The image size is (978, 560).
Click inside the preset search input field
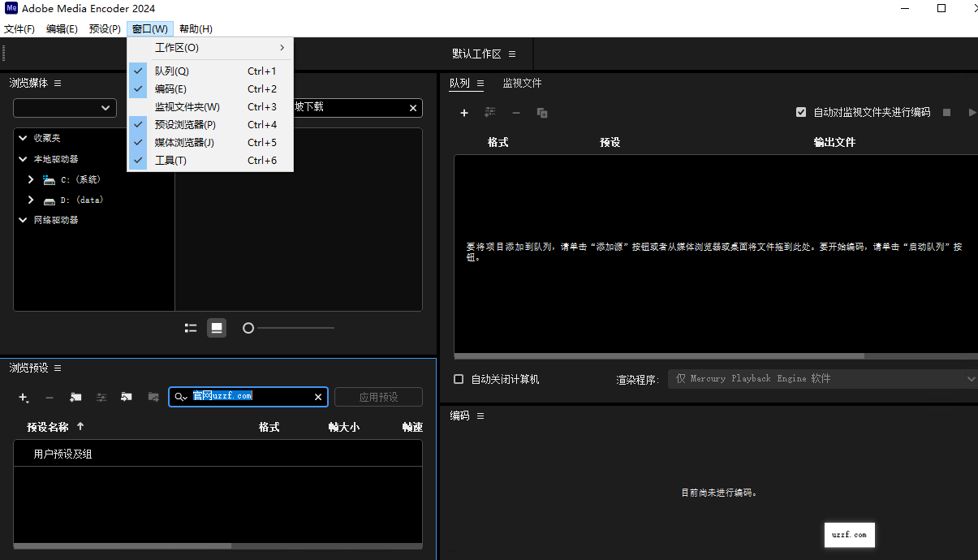243,397
